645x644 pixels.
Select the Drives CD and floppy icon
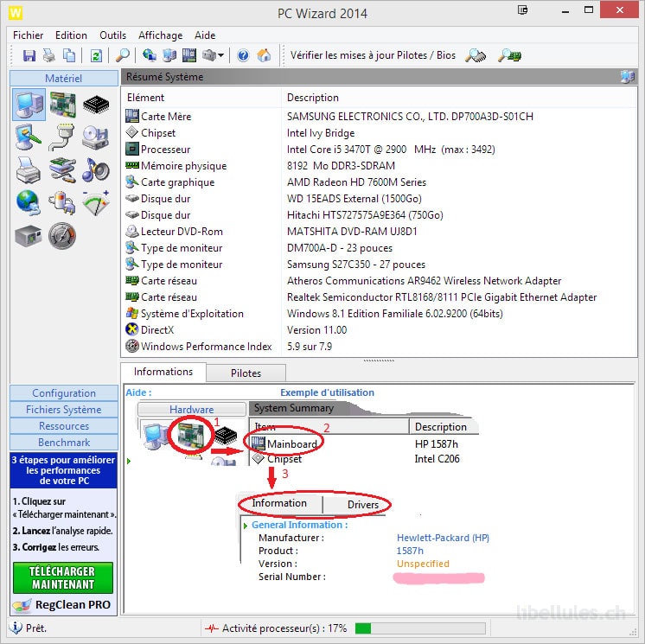pyautogui.click(x=95, y=137)
